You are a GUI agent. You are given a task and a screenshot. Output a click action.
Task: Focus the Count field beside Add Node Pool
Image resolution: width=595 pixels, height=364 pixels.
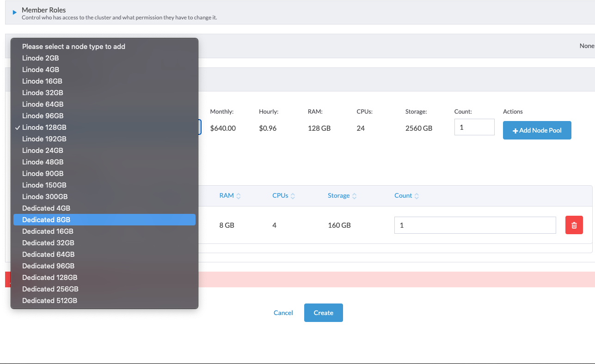point(474,127)
